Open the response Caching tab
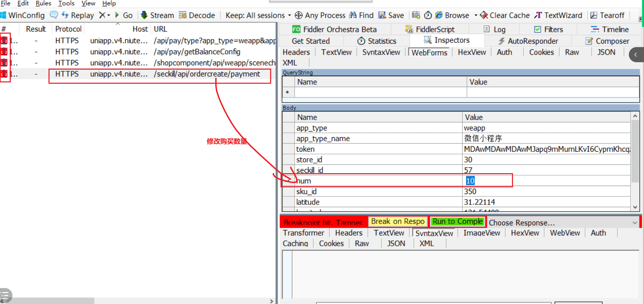This screenshot has height=304, width=644. (x=295, y=243)
